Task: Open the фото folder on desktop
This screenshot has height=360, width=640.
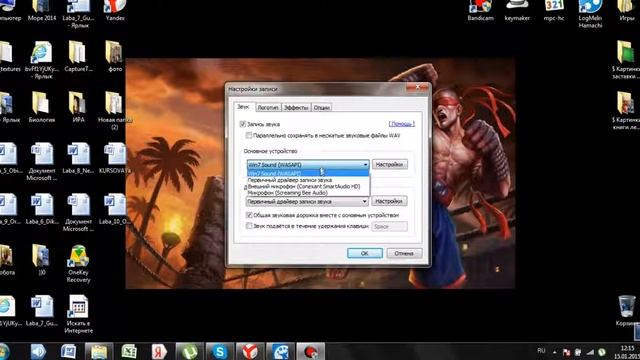Action: click(115, 56)
